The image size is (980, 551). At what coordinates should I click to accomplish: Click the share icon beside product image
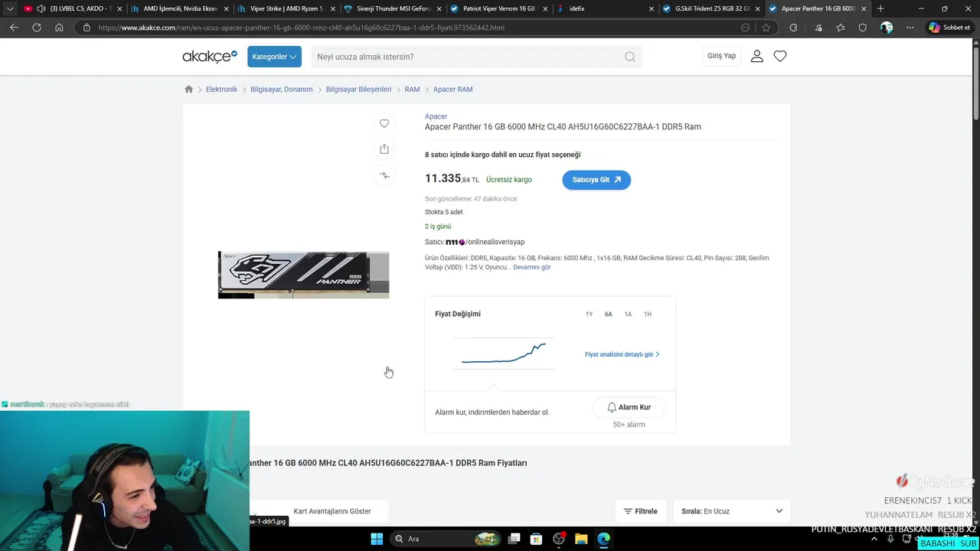click(x=384, y=149)
